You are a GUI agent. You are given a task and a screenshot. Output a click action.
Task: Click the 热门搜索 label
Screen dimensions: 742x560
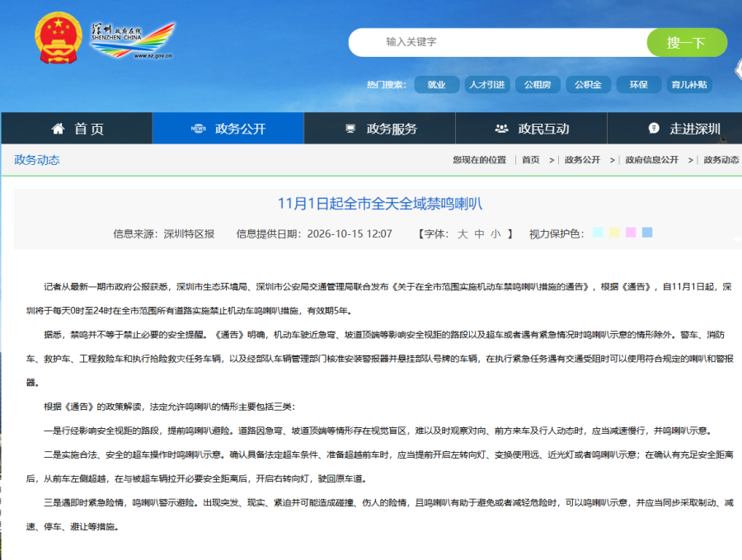tap(386, 85)
